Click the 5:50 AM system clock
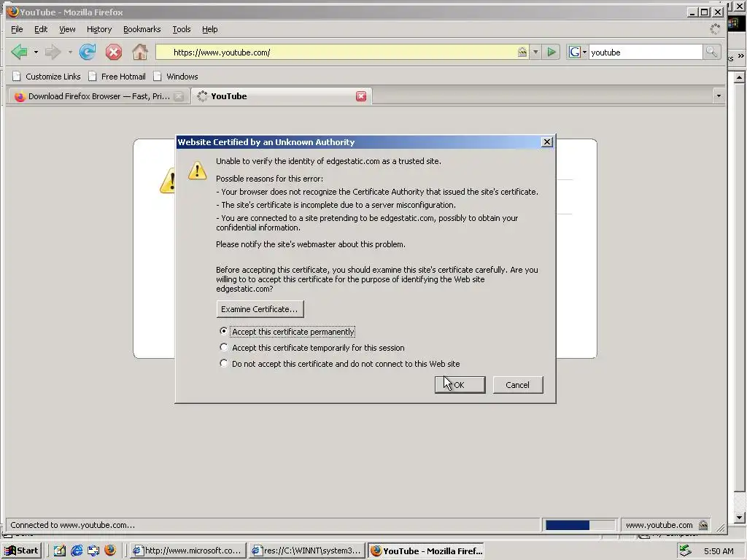This screenshot has width=747, height=560. (719, 551)
